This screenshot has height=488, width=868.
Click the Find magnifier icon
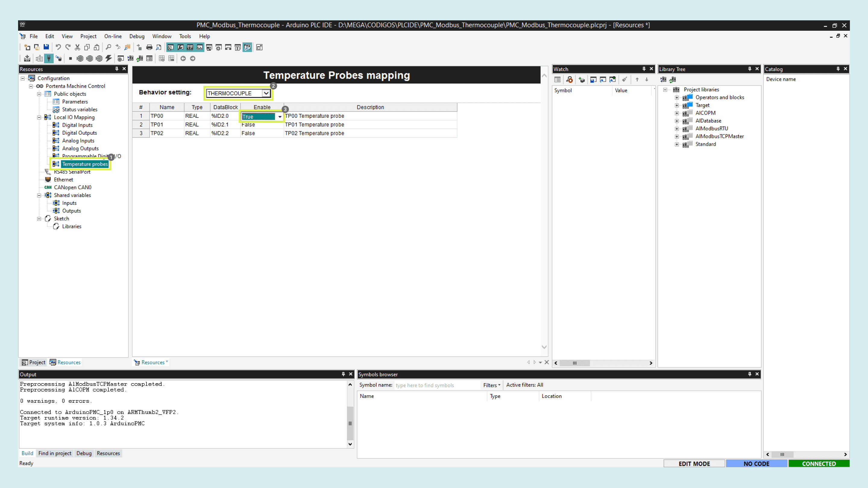click(x=108, y=47)
